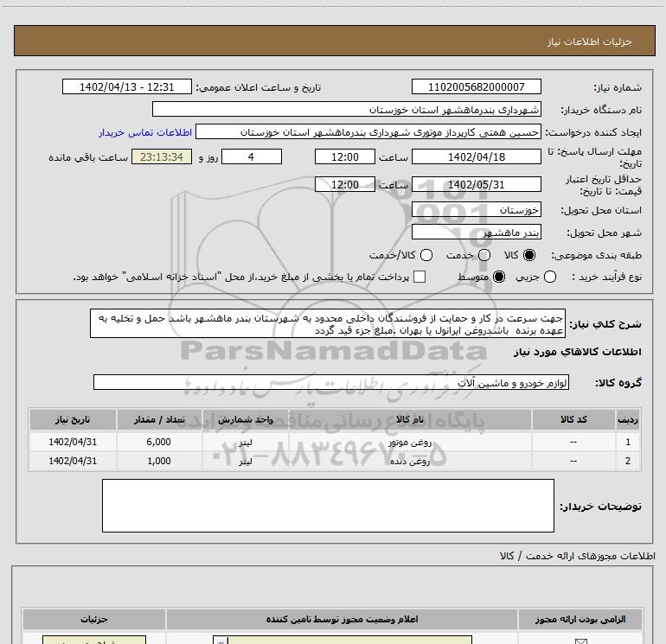
Task: Open the permit status dropdown arrow
Action: [x=221, y=641]
